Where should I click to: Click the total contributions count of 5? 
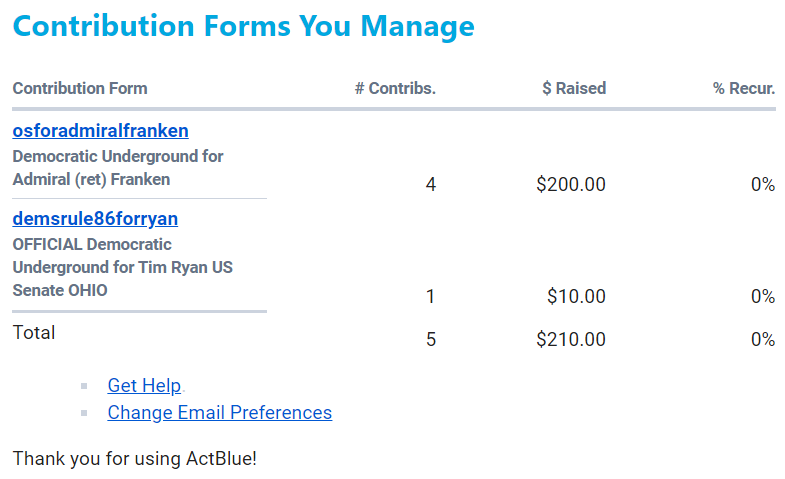[431, 339]
